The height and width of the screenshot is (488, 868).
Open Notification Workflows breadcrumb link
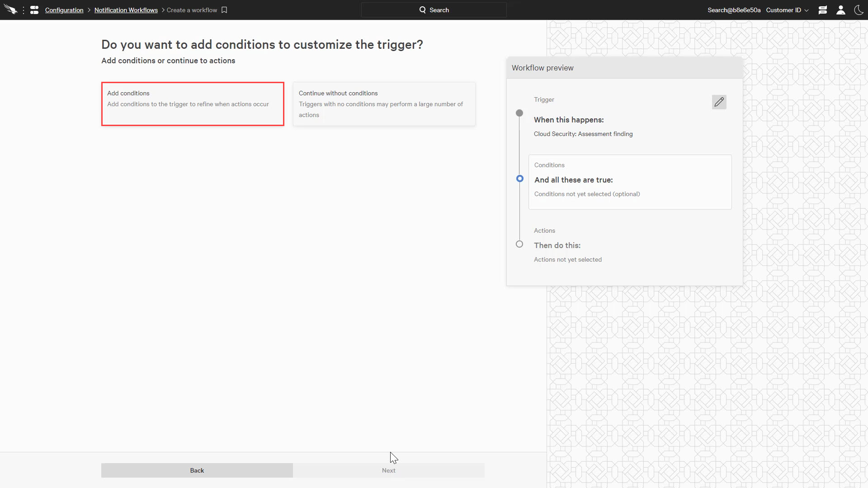point(126,10)
